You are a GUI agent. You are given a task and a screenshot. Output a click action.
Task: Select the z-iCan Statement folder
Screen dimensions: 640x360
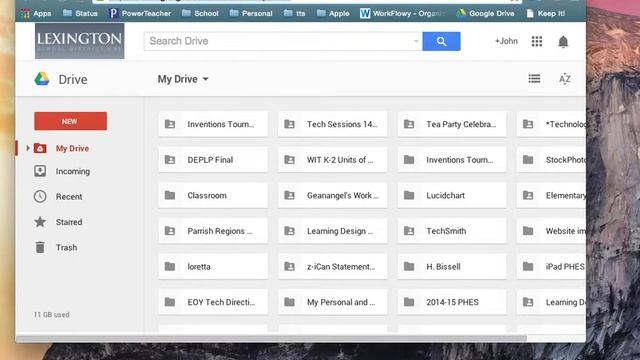[x=333, y=266]
